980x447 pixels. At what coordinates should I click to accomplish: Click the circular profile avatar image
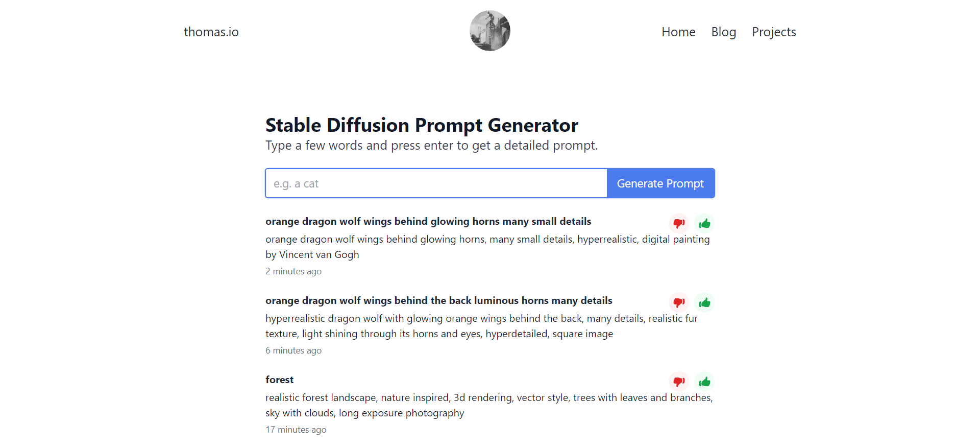(489, 31)
